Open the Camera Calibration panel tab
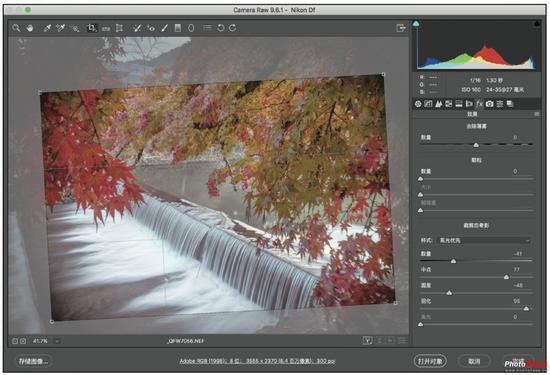This screenshot has width=550, height=375. point(490,104)
